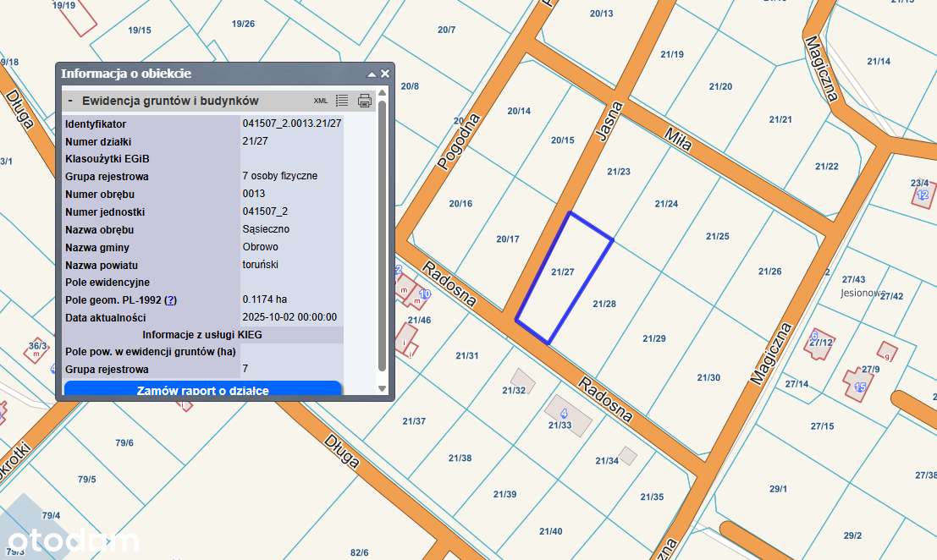Export parcel data via XML icon

point(321,101)
